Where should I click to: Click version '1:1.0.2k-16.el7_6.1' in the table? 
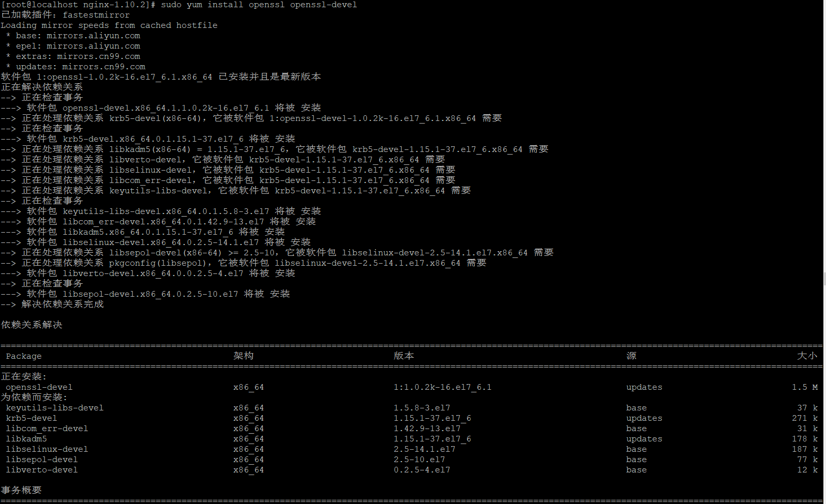(x=443, y=387)
